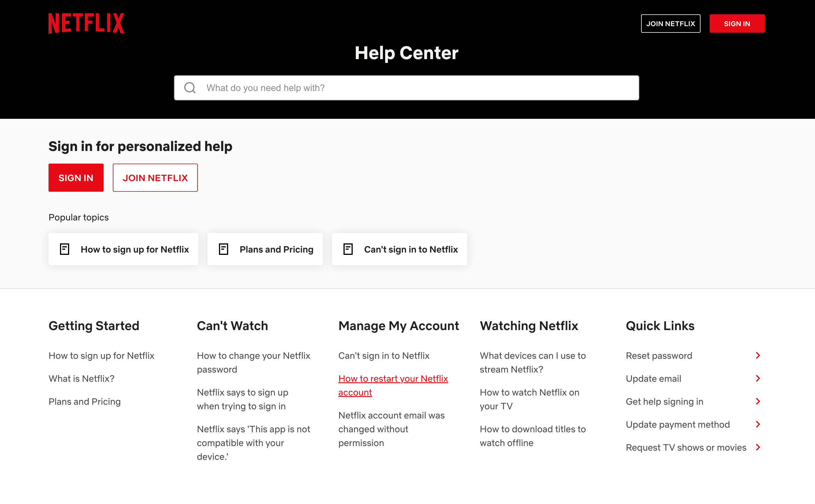
Task: Open the What is Netflix? link
Action: click(81, 379)
